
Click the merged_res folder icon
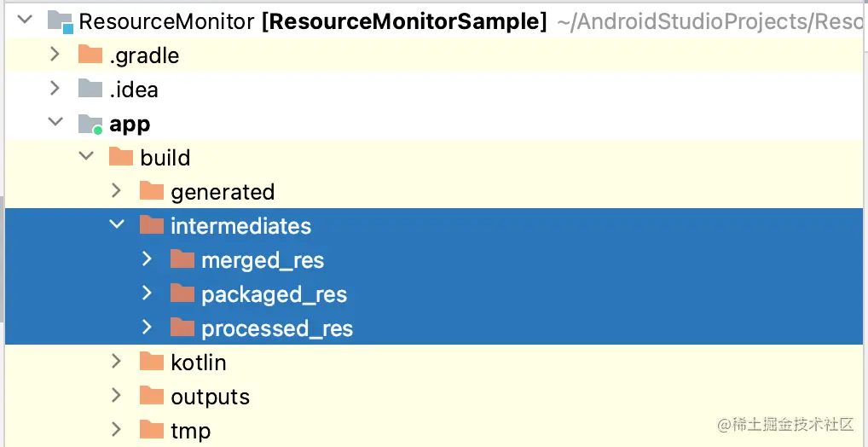tap(182, 259)
